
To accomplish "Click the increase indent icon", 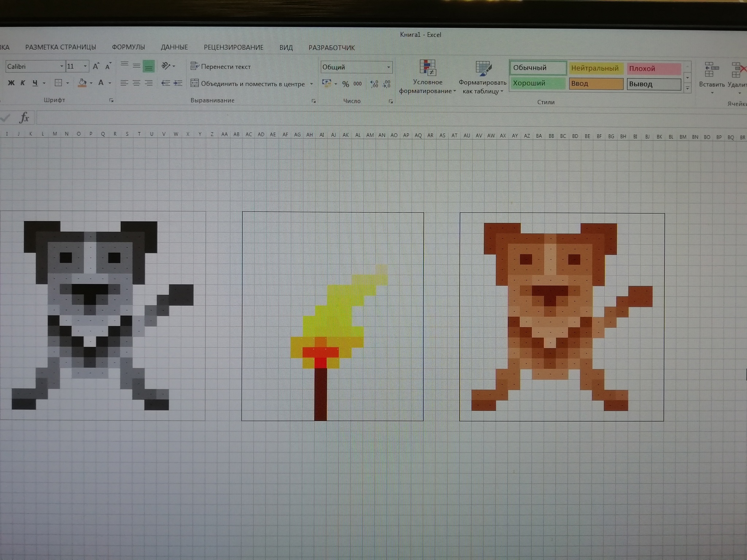I will coord(178,83).
